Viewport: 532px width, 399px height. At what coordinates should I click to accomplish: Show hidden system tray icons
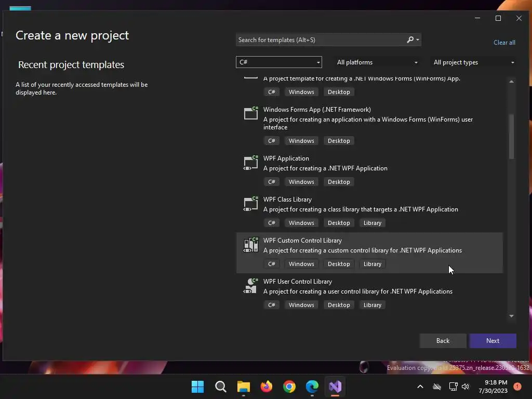pyautogui.click(x=420, y=387)
